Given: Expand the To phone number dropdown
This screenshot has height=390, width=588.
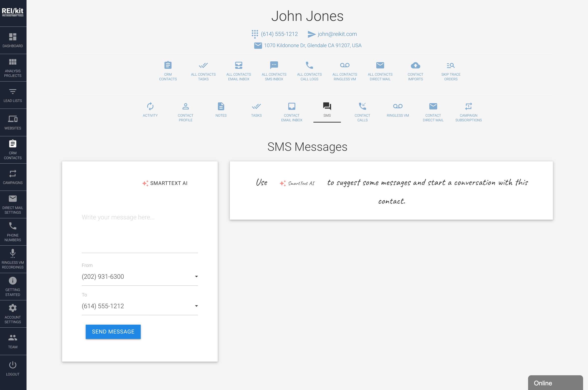Looking at the screenshot, I should point(196,306).
